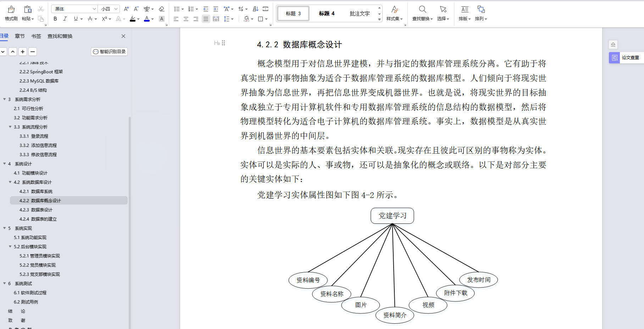Apply the 标题 3 style
The width and height of the screenshot is (644, 329).
pyautogui.click(x=293, y=13)
